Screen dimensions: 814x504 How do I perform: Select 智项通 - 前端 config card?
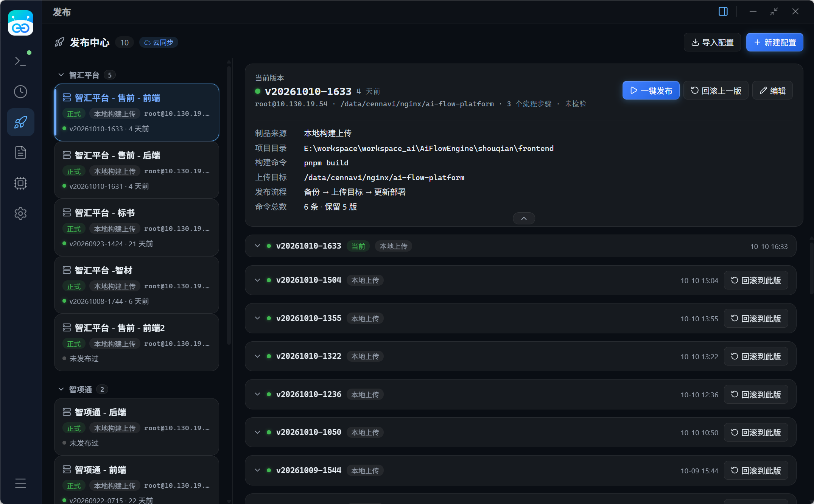coord(137,480)
